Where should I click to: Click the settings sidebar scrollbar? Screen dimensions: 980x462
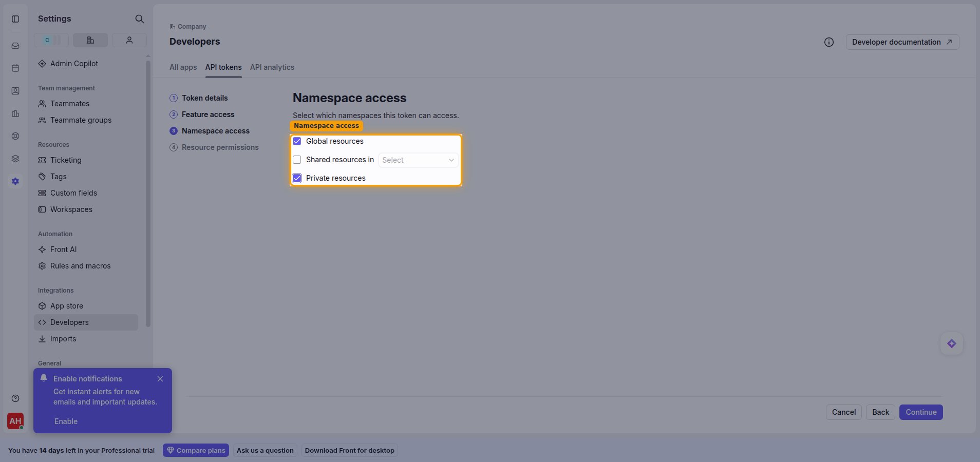(x=148, y=194)
